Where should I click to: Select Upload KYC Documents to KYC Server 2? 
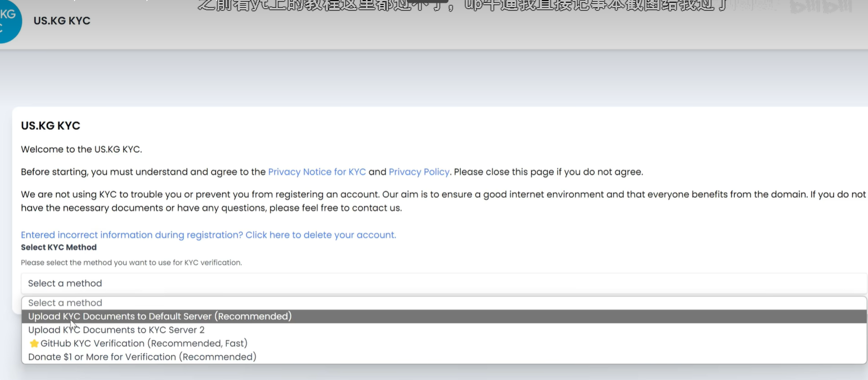coord(444,329)
